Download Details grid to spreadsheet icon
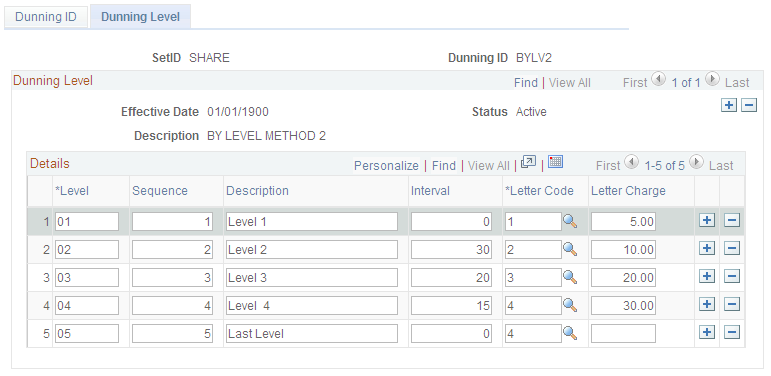 coord(555,162)
